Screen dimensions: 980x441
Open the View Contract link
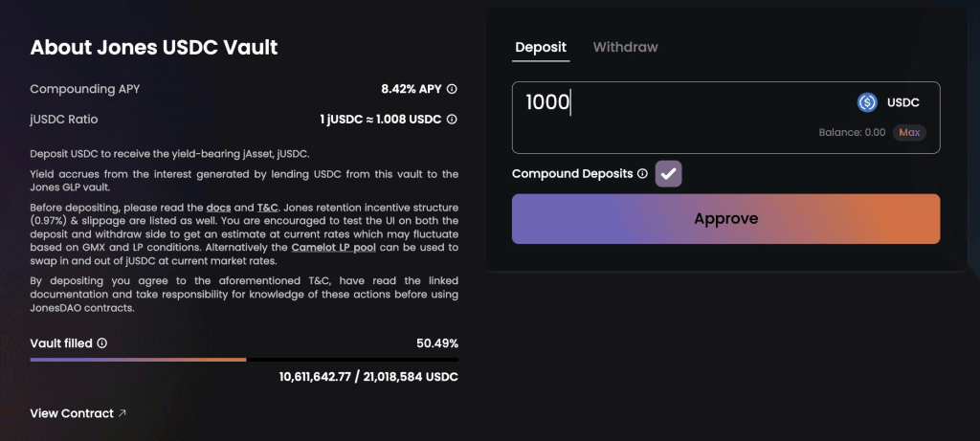pos(72,413)
